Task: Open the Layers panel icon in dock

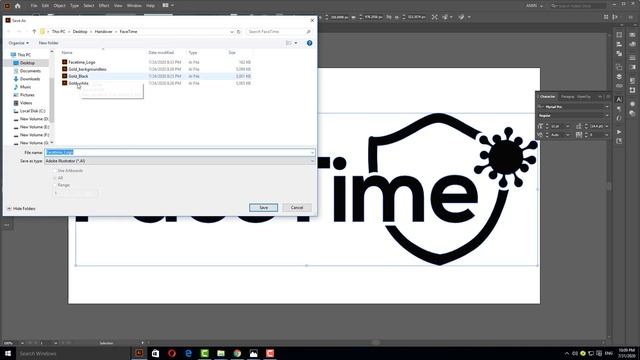Action: 619,77
